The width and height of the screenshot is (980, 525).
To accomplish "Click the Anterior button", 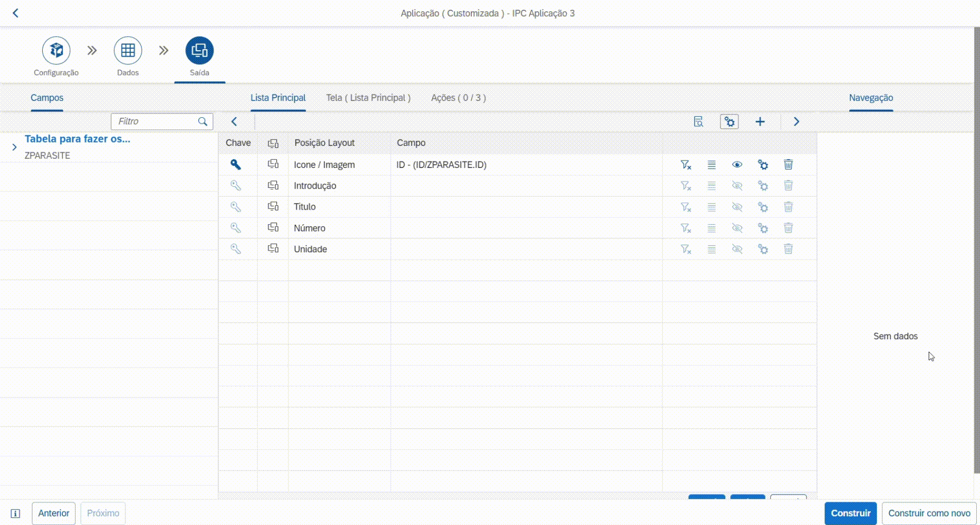I will coord(54,513).
